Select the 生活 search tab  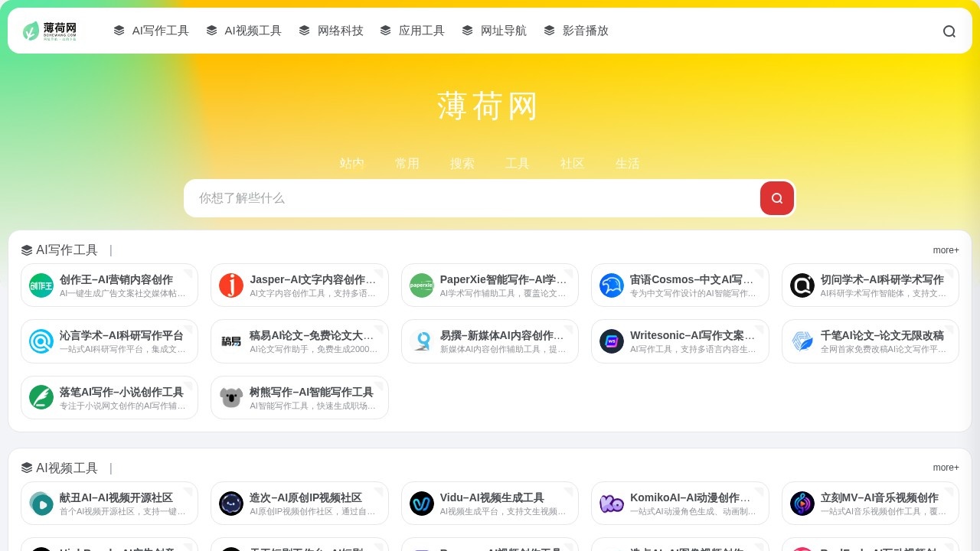click(x=628, y=163)
